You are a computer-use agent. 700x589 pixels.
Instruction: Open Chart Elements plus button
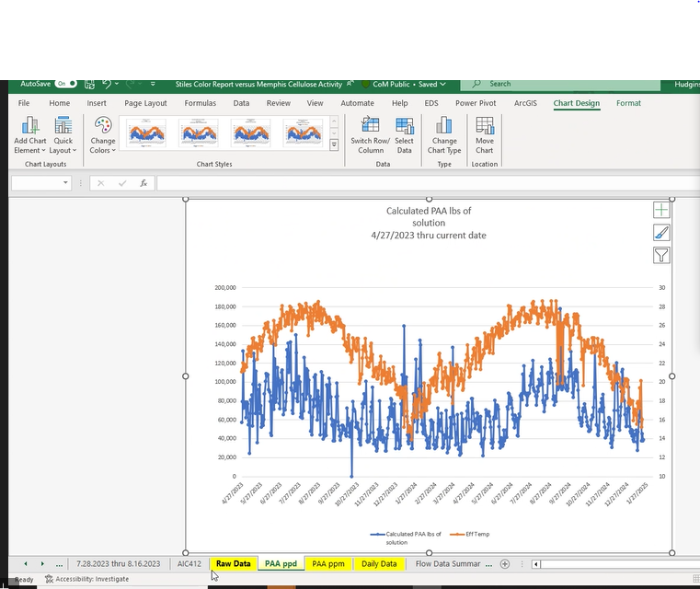(x=660, y=211)
